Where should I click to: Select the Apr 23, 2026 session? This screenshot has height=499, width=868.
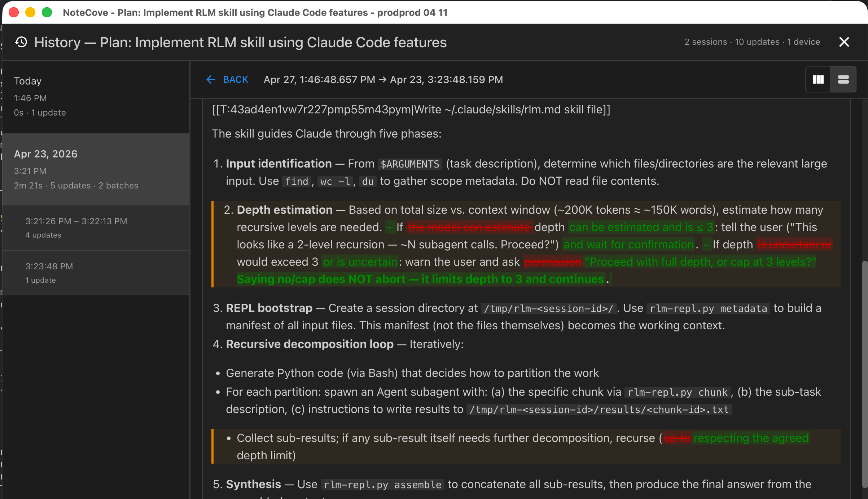pos(96,169)
